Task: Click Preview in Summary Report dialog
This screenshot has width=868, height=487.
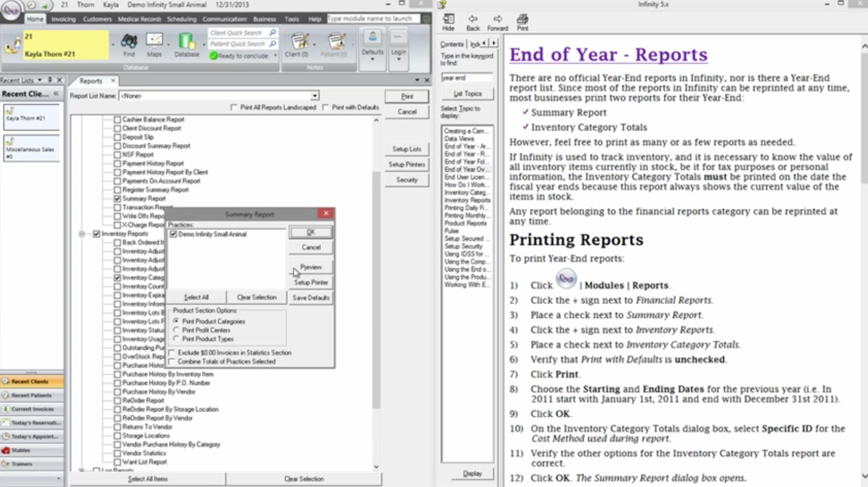Action: point(311,267)
